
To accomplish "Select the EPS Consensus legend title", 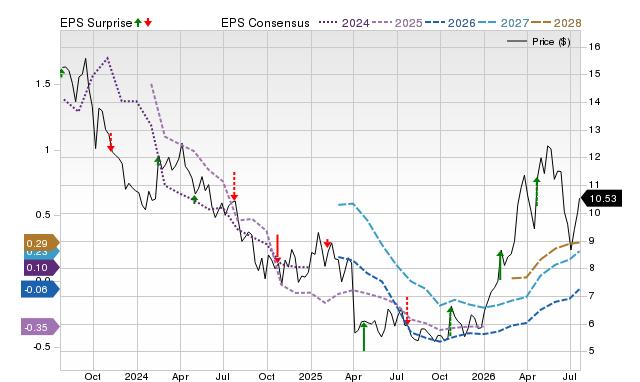I will tap(265, 23).
